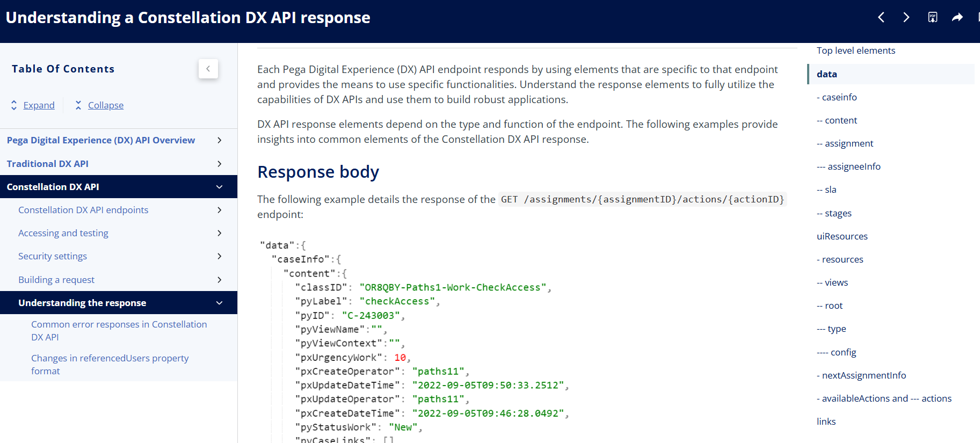Click the Expand link

(x=39, y=105)
